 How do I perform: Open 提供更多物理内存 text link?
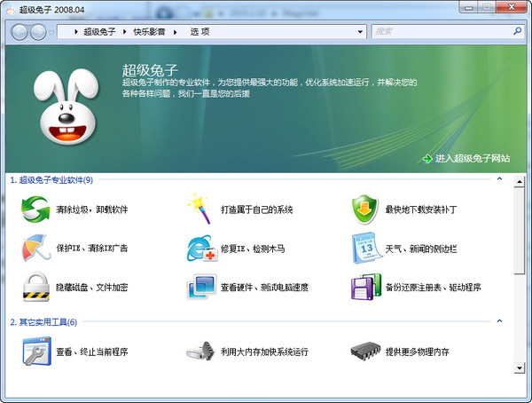(x=417, y=352)
